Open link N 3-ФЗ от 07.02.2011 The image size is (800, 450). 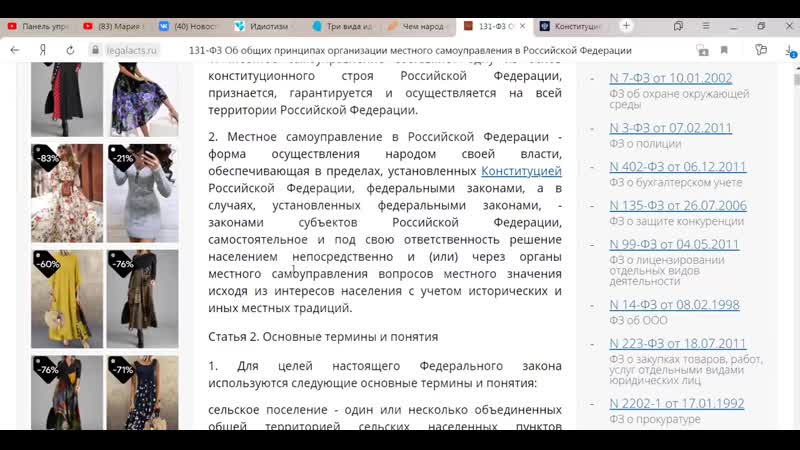pos(670,128)
